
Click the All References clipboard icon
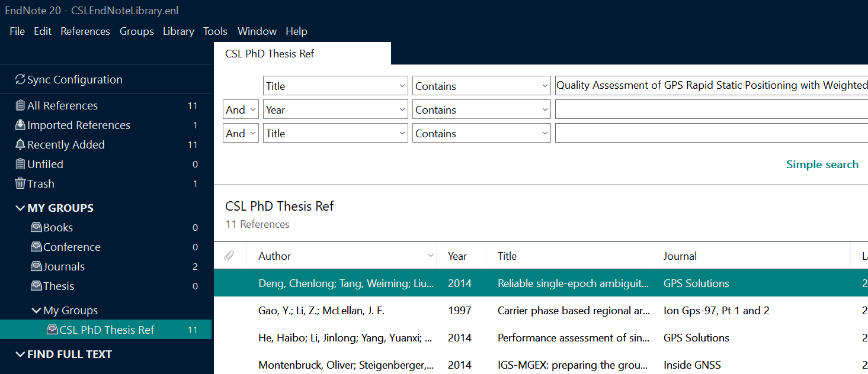(x=20, y=105)
